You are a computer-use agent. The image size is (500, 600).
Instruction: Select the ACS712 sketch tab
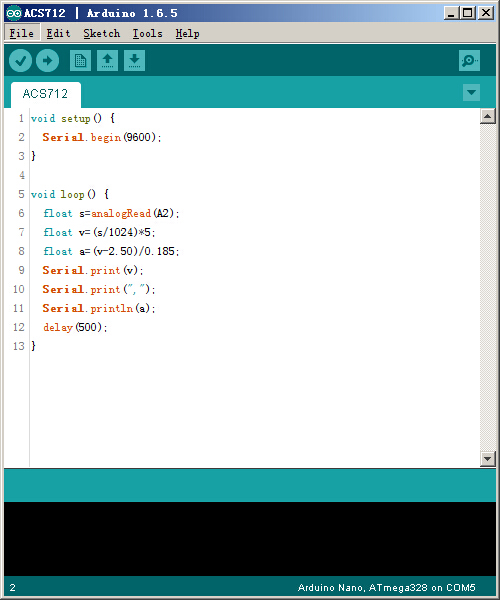(x=46, y=94)
